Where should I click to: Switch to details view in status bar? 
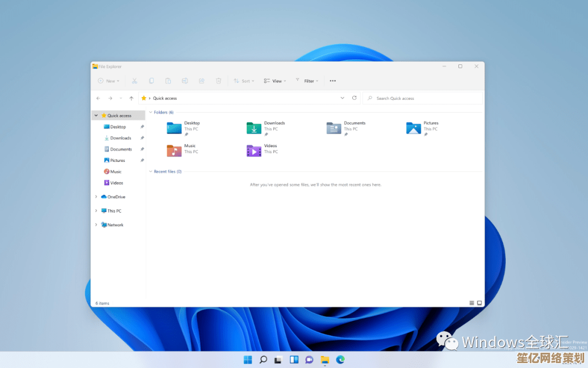pyautogui.click(x=471, y=303)
